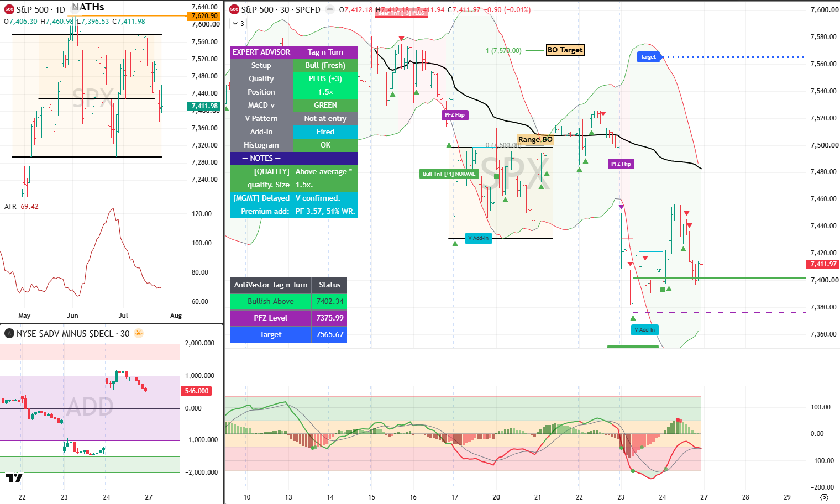This screenshot has width=840, height=504.
Task: Click the 'PFZ Level' table cell
Action: tap(271, 318)
